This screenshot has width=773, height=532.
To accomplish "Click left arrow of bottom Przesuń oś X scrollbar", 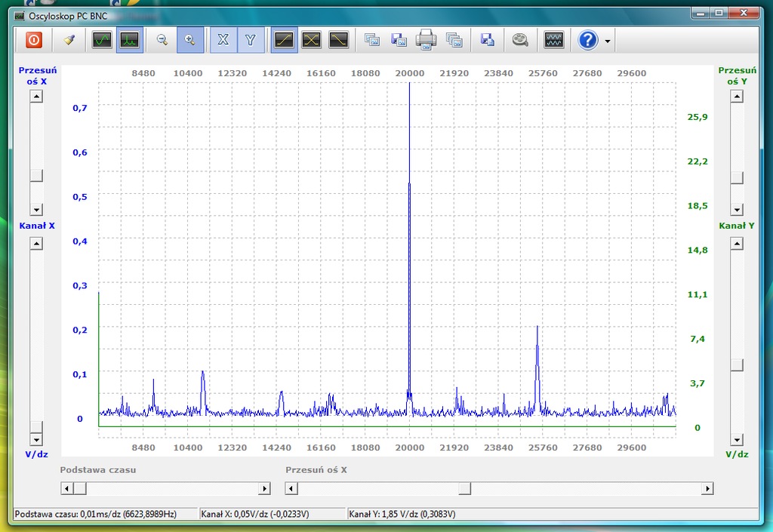I will [x=291, y=489].
